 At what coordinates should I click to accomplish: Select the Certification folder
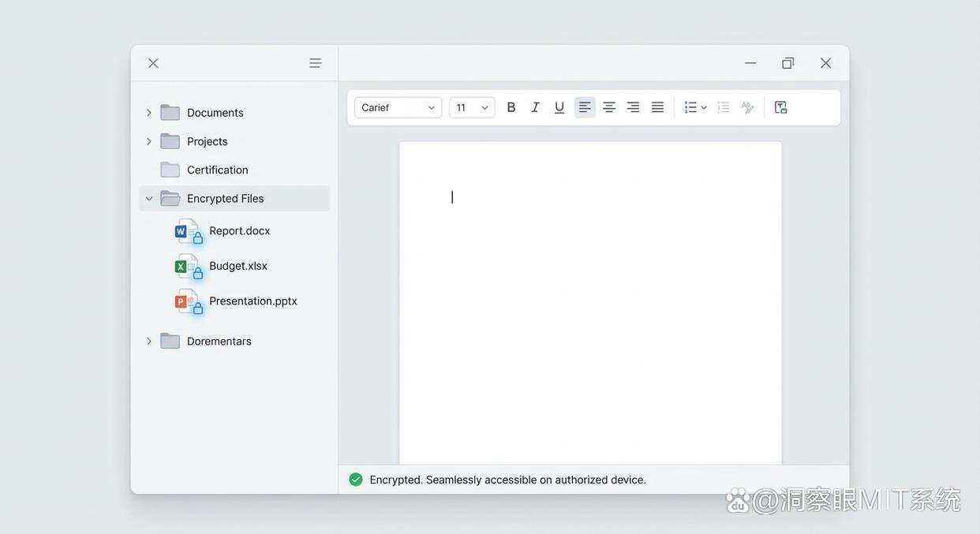(x=217, y=170)
